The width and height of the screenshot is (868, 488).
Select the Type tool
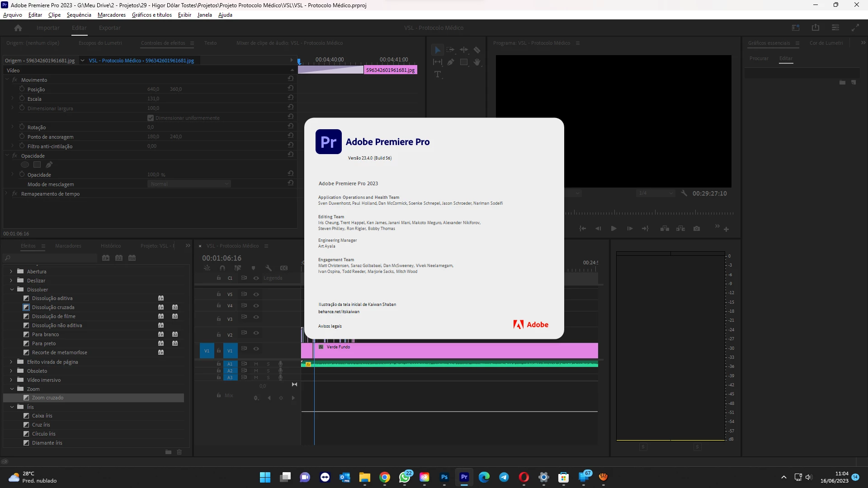coord(438,75)
